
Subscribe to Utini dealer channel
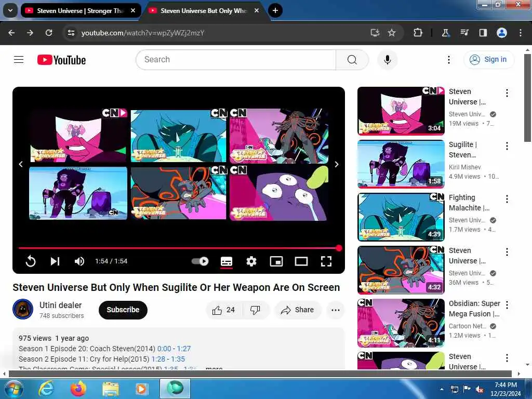click(123, 310)
